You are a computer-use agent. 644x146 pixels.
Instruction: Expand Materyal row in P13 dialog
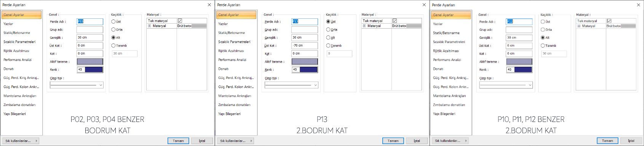[364, 26]
